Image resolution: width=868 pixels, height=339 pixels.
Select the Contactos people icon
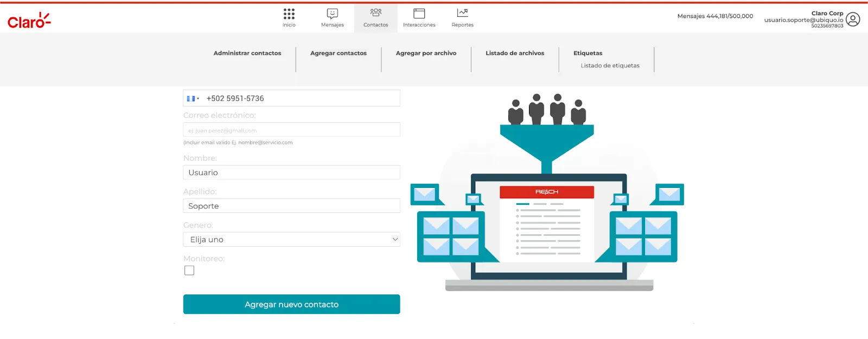[x=376, y=13]
